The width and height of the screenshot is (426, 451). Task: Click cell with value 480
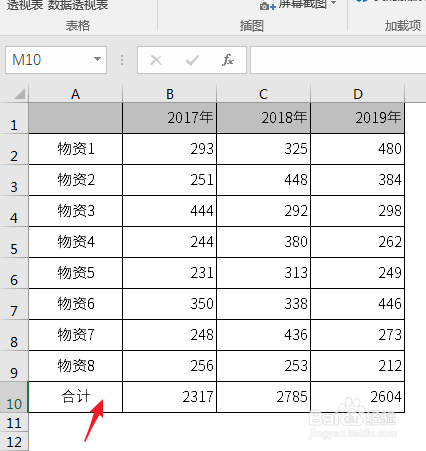358,149
